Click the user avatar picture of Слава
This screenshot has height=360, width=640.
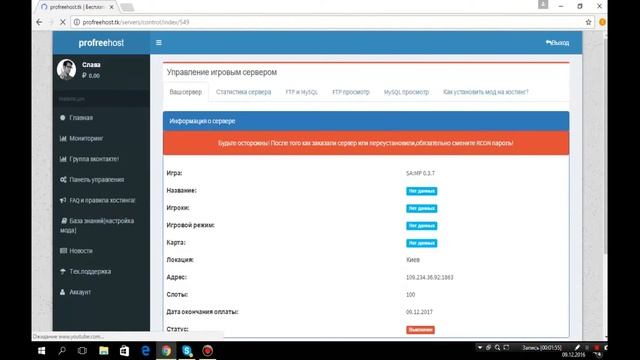tap(67, 69)
